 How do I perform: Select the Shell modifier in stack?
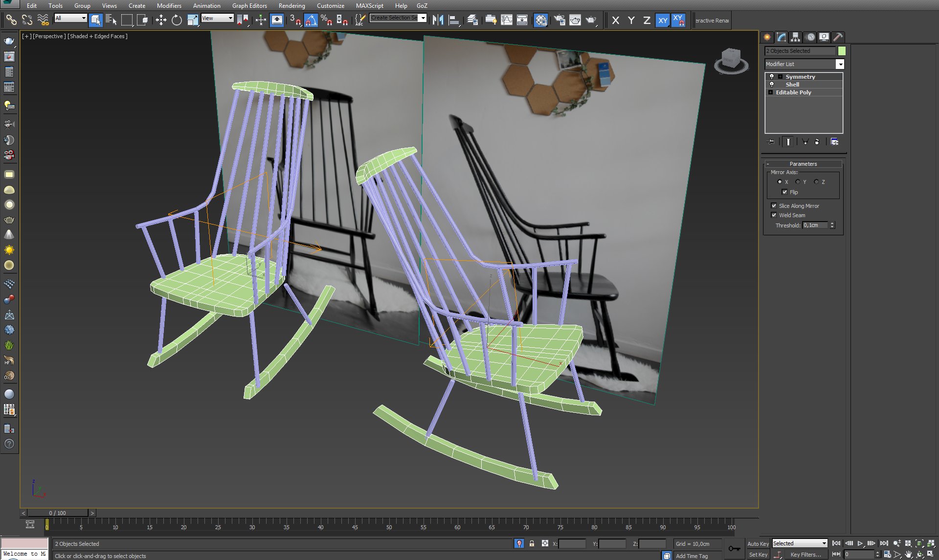[x=792, y=85]
